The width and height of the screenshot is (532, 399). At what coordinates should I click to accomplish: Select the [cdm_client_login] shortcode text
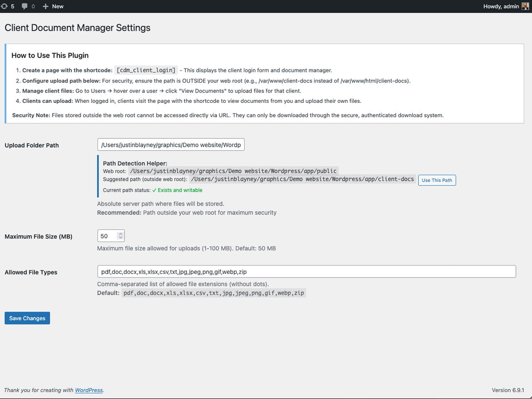146,70
